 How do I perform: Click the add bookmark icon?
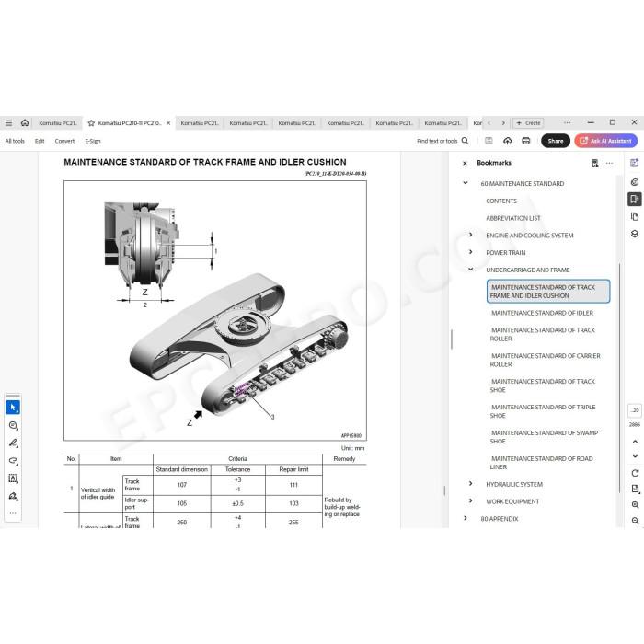coord(594,164)
